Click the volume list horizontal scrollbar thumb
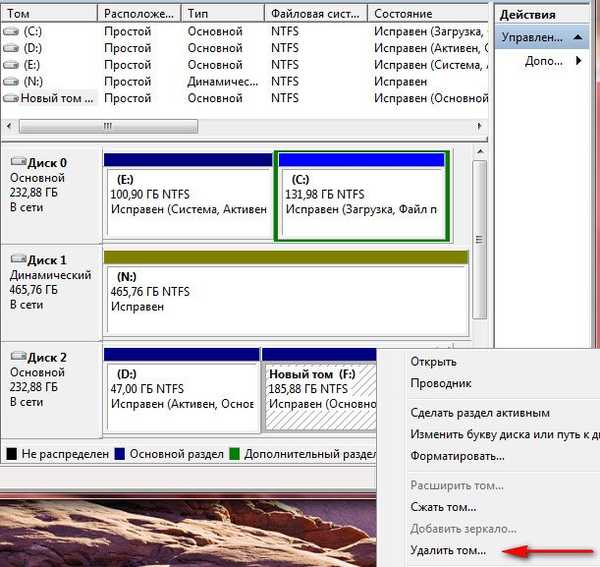 tap(108, 126)
